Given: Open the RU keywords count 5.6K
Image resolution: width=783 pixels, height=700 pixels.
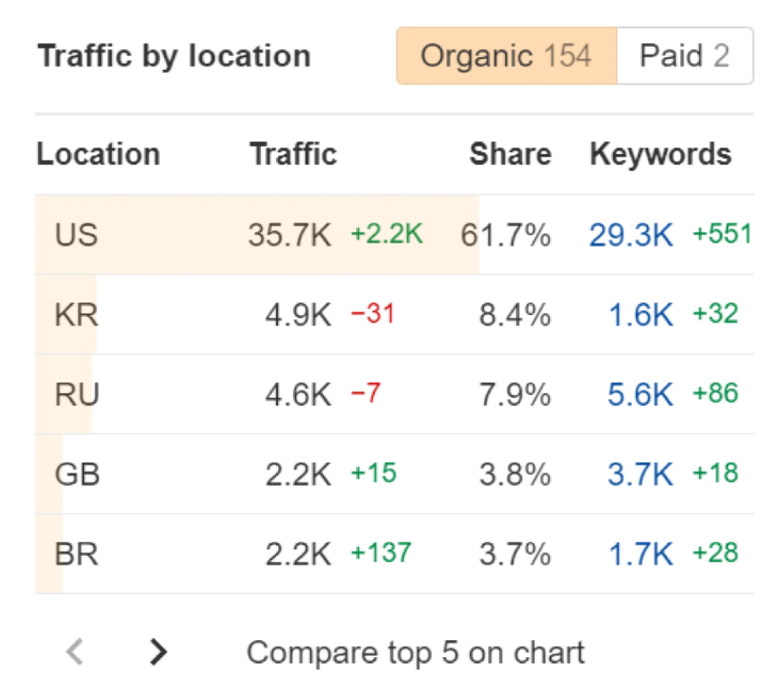Looking at the screenshot, I should tap(640, 395).
